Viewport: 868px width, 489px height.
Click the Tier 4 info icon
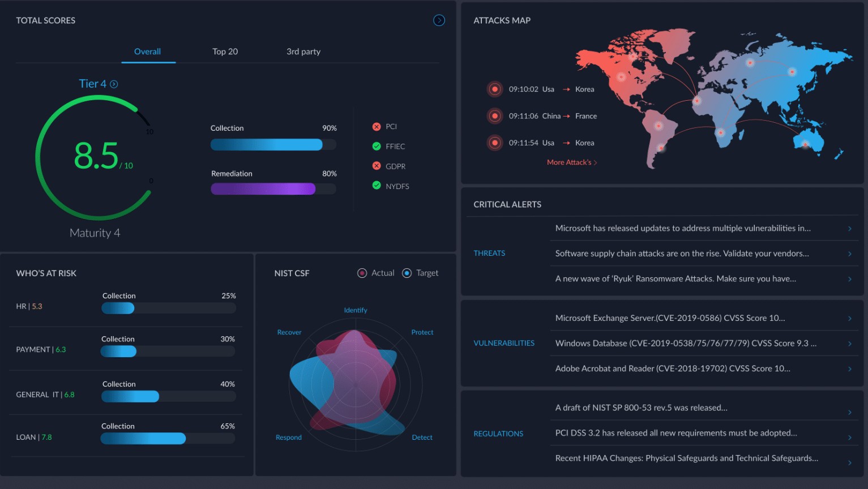point(114,83)
